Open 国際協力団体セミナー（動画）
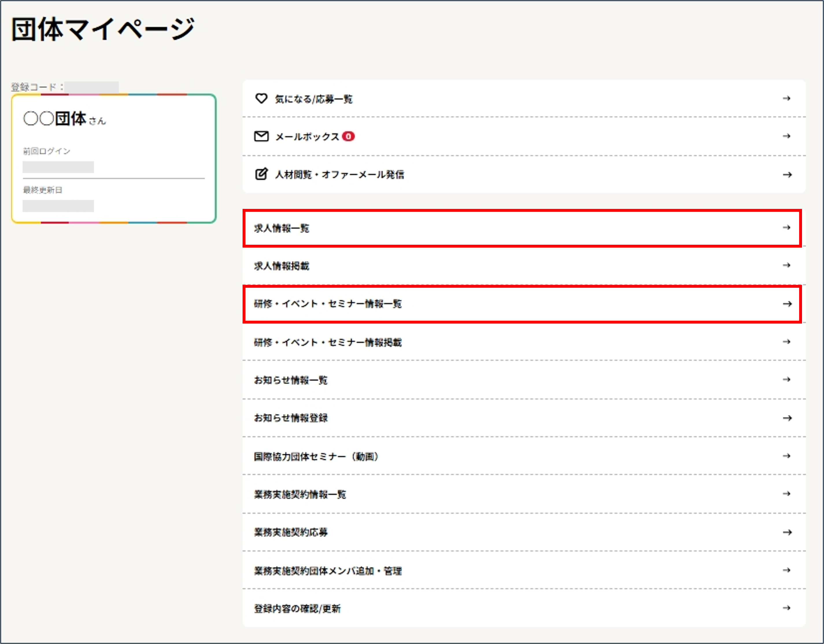 pyautogui.click(x=316, y=456)
